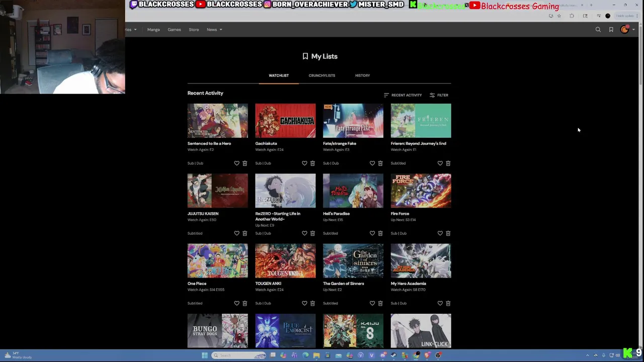Open the Games menu item
The image size is (644, 362).
point(174,30)
